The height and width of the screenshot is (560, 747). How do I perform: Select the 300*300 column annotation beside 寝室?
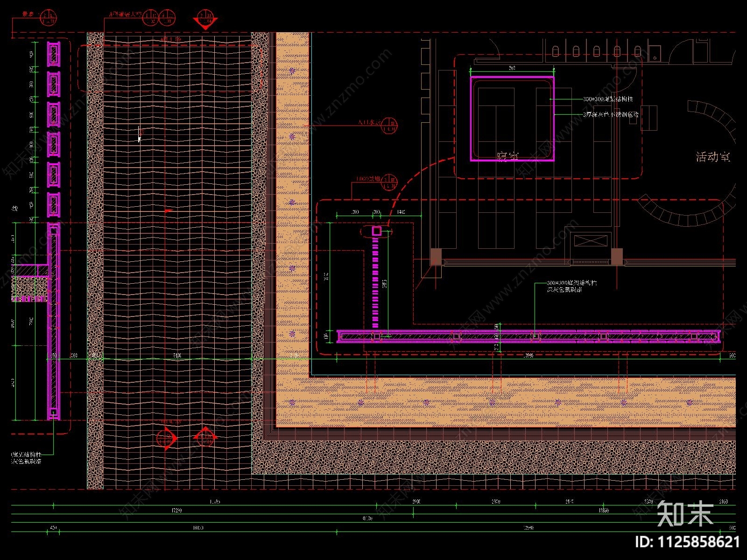(608, 99)
